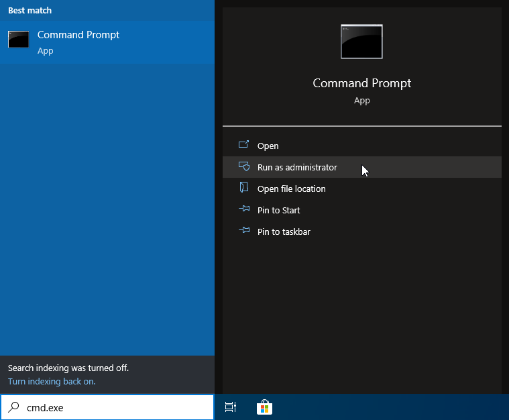Click the Command Prompt title in details pane
The width and height of the screenshot is (509, 420).
point(361,83)
